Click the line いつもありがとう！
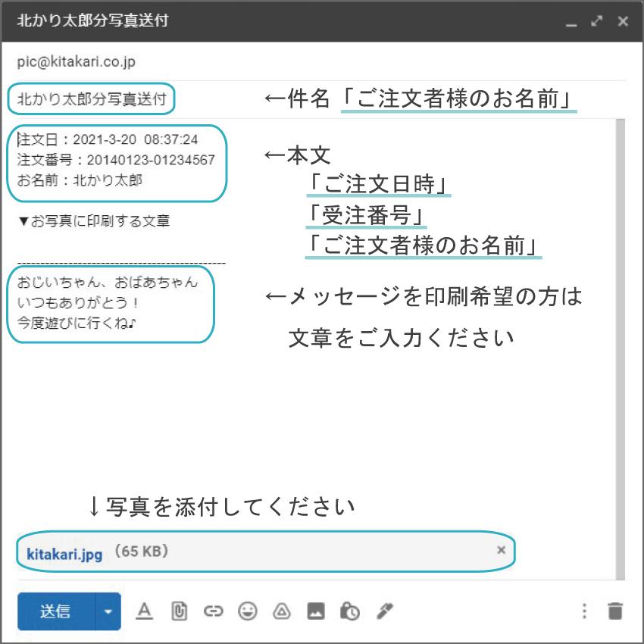 coord(79,303)
